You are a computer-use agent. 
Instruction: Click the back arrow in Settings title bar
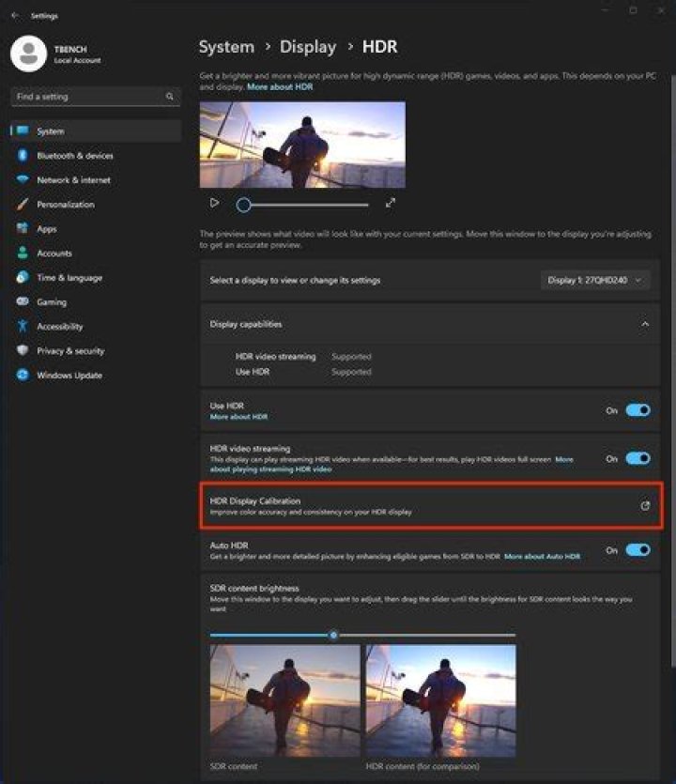15,15
